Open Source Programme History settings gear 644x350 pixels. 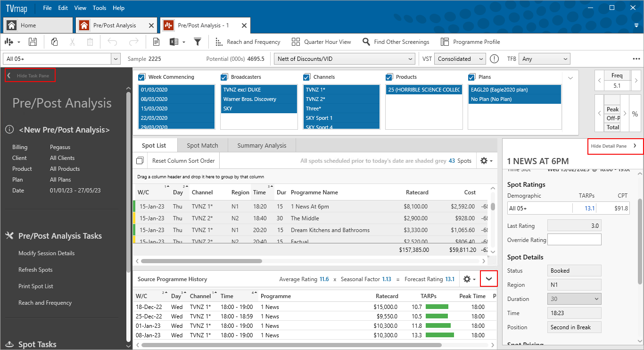tap(469, 279)
